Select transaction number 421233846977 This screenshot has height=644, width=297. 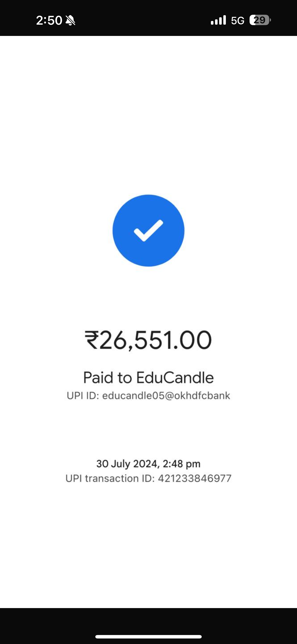pos(195,478)
